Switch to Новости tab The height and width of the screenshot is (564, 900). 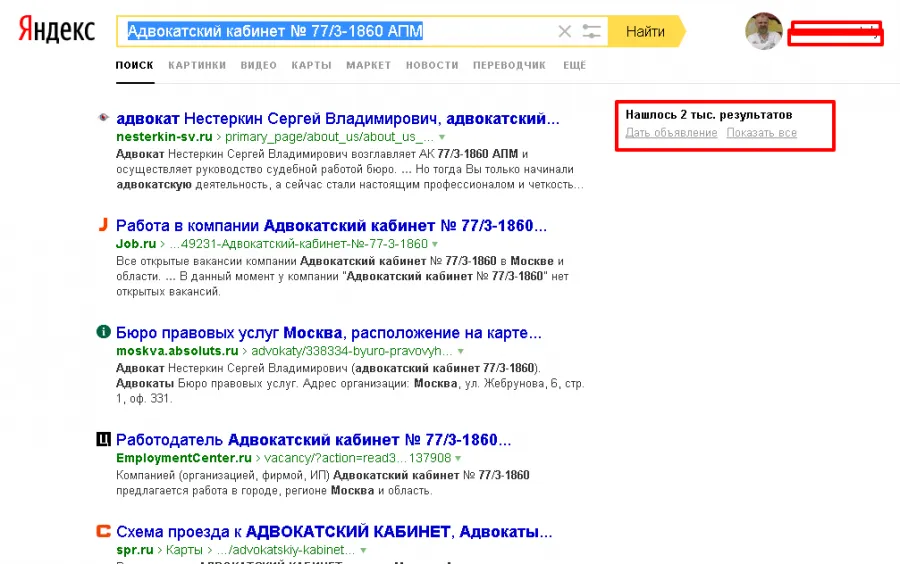click(x=432, y=65)
